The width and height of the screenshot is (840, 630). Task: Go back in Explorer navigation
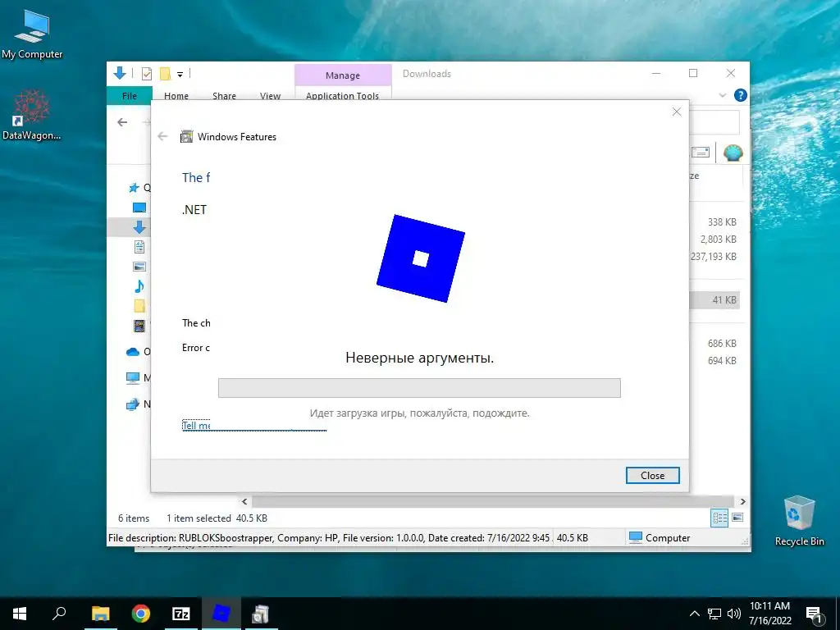pyautogui.click(x=122, y=122)
